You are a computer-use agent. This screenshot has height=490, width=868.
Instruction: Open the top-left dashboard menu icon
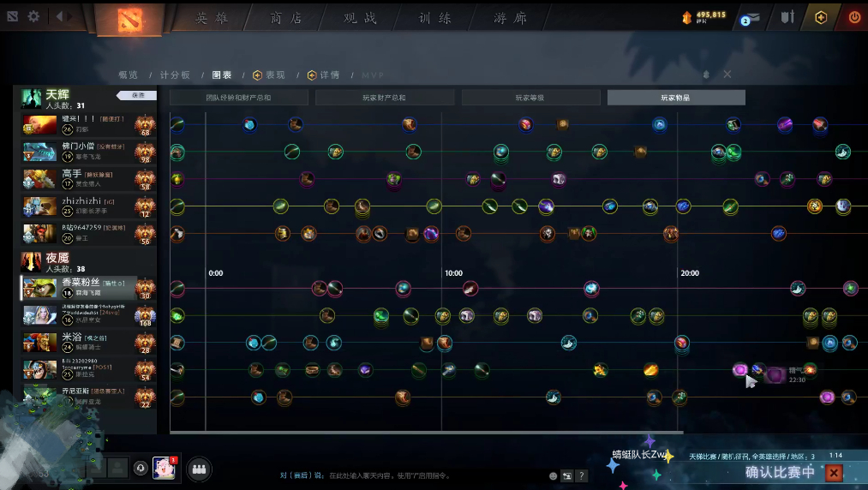13,16
